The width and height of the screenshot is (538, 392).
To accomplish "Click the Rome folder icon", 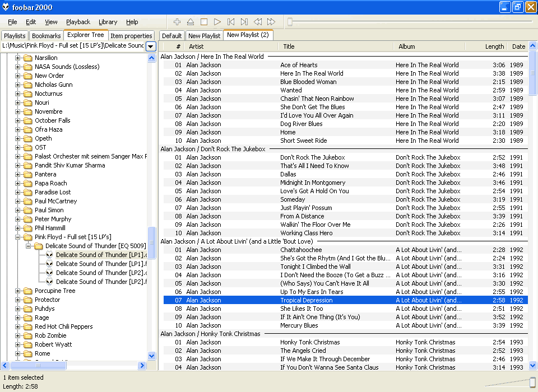I will click(28, 353).
